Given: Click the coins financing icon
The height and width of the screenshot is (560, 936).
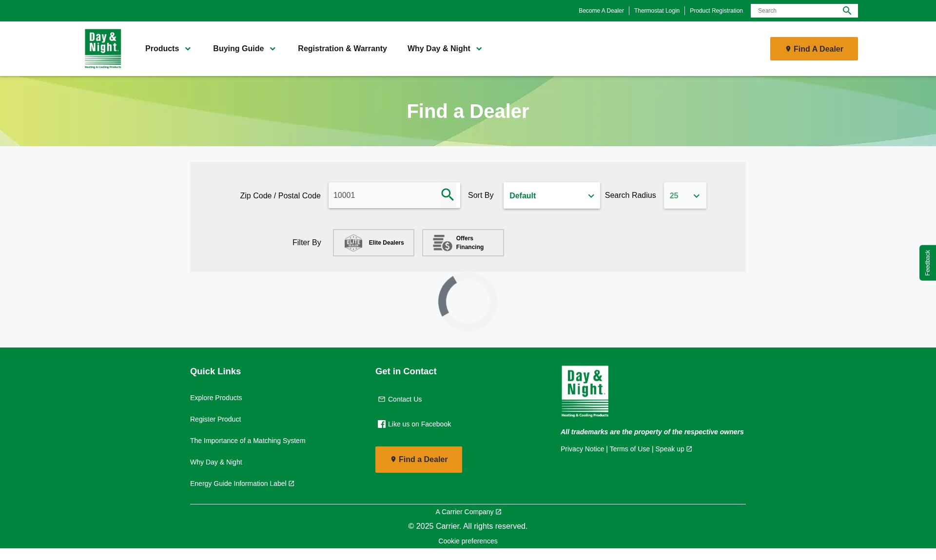Looking at the screenshot, I should tap(443, 243).
